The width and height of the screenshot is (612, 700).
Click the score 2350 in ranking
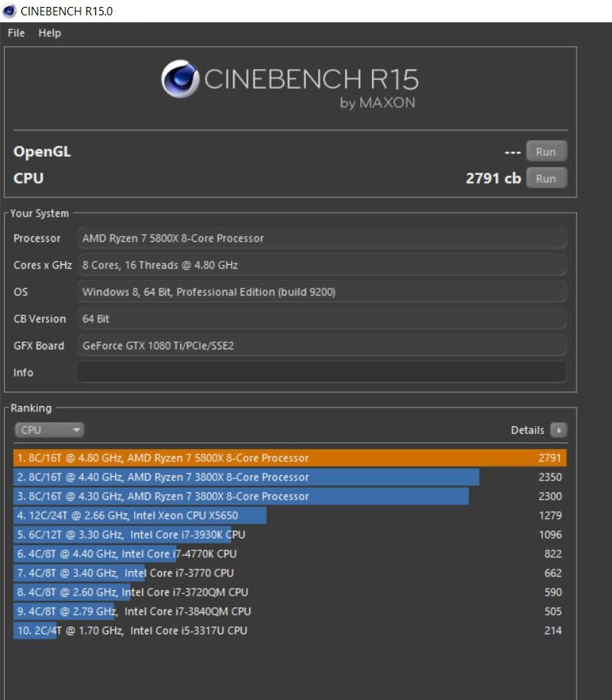click(x=550, y=477)
